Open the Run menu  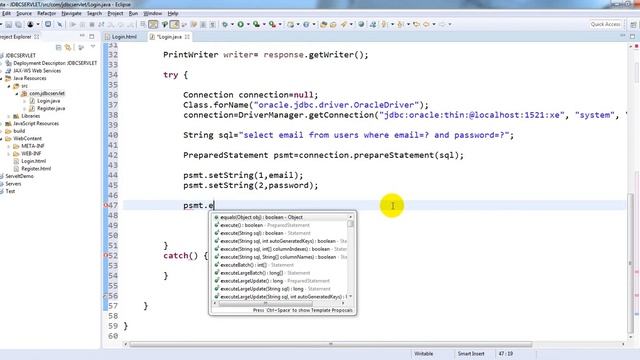133,13
